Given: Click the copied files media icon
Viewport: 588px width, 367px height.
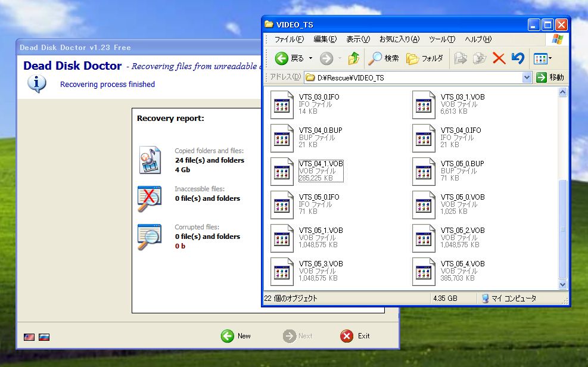Looking at the screenshot, I should pyautogui.click(x=150, y=160).
